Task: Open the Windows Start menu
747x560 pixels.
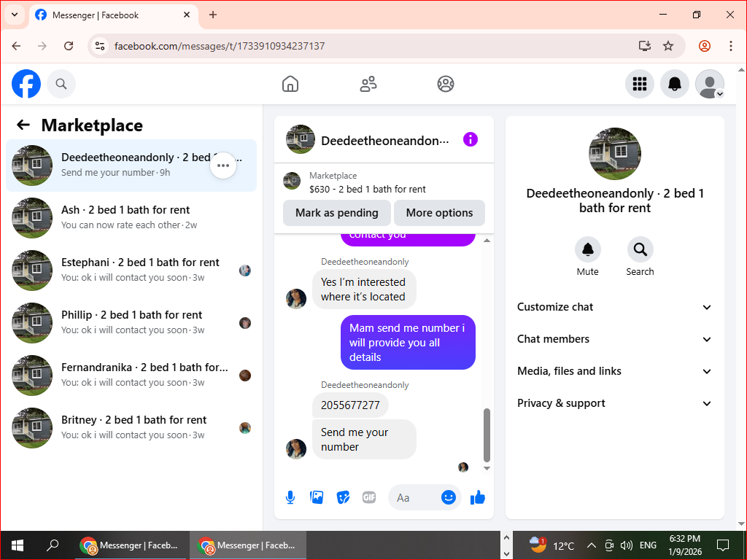Action: click(18, 545)
